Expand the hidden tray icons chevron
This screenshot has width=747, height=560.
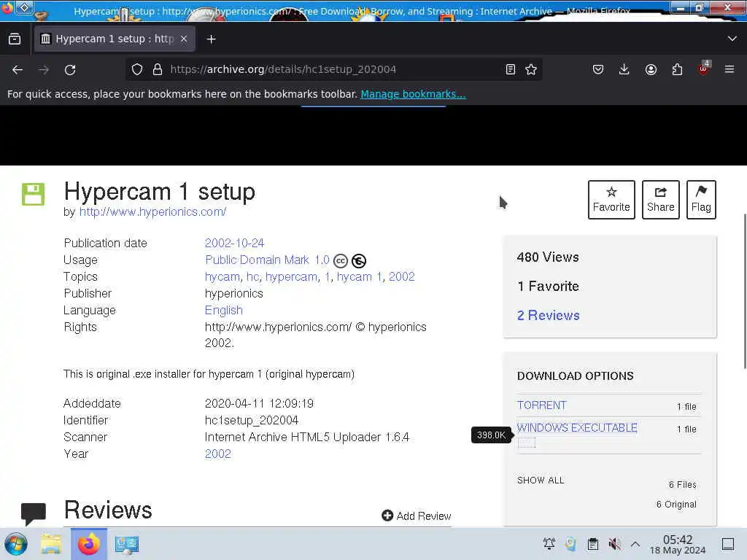point(635,544)
